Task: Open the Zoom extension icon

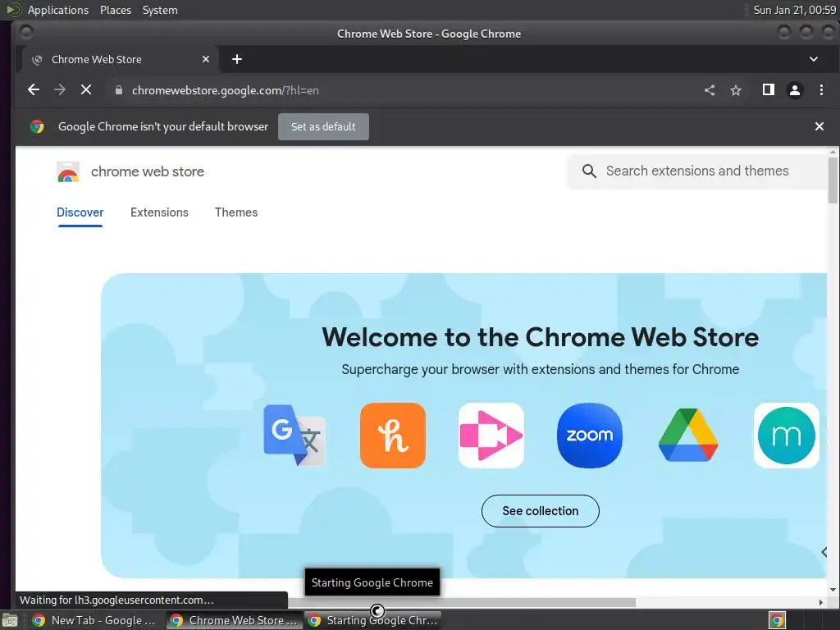Action: click(590, 436)
